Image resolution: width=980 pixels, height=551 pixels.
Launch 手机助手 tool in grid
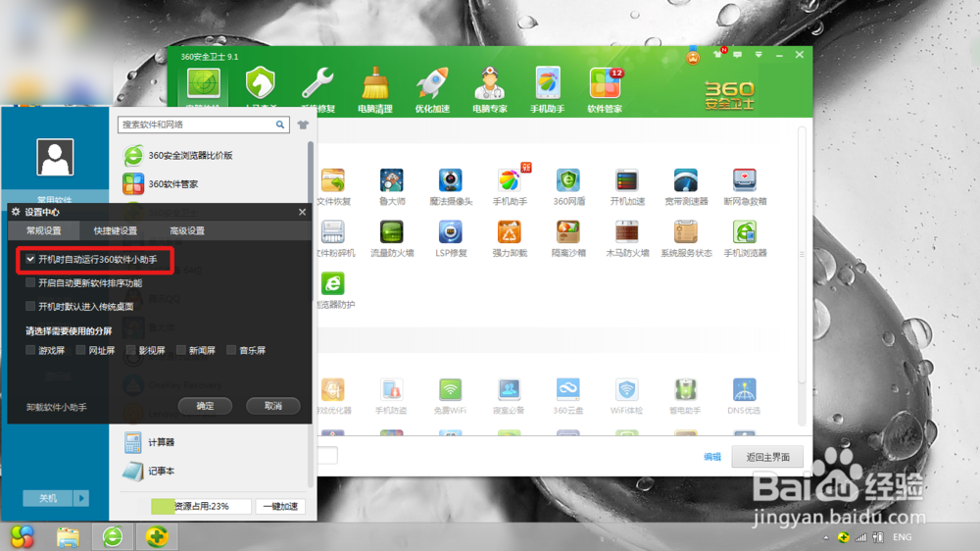[x=510, y=187]
